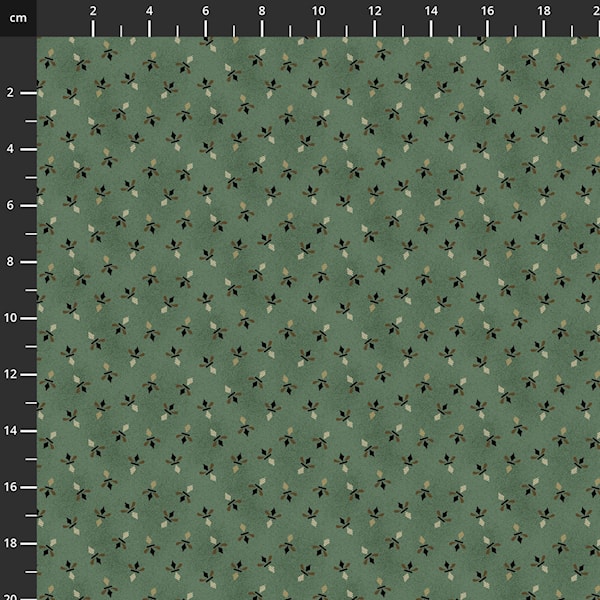Screen dimensions: 600x600
Task: Click the 4 mark on the top ruler
Action: pos(149,11)
